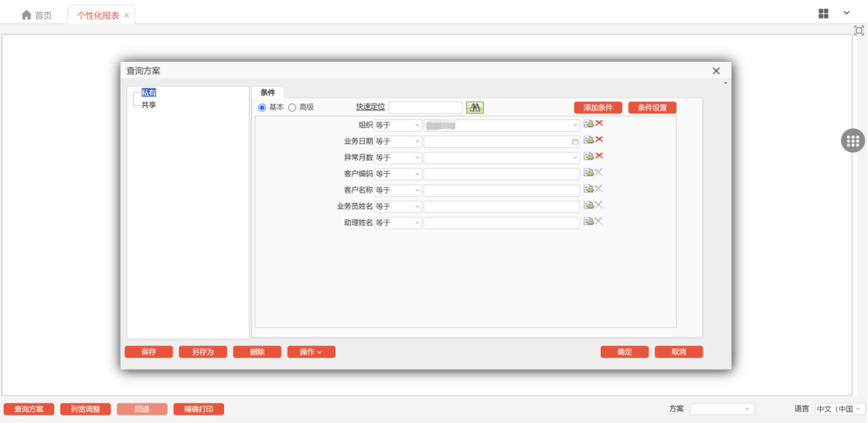Click the 添加条件 button

[599, 107]
